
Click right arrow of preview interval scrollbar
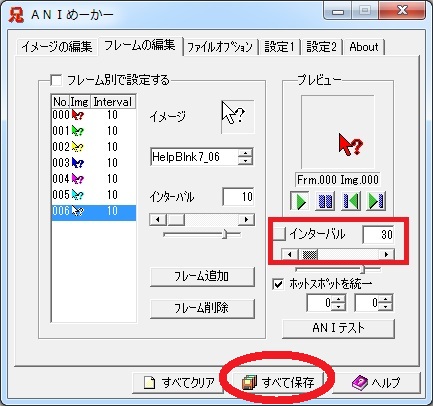pos(386,255)
